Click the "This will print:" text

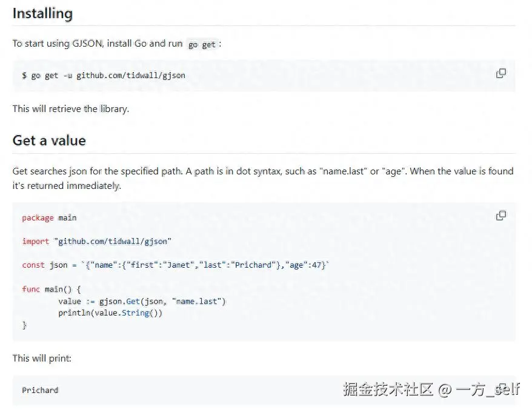tap(42, 358)
